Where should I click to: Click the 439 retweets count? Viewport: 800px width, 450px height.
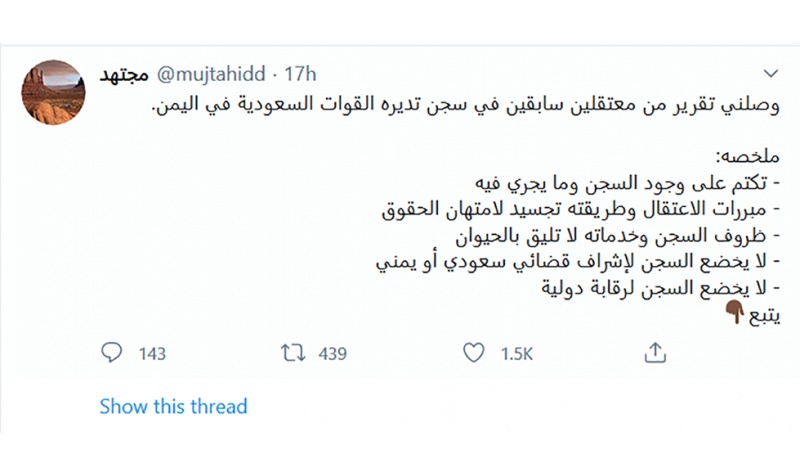[x=330, y=354]
